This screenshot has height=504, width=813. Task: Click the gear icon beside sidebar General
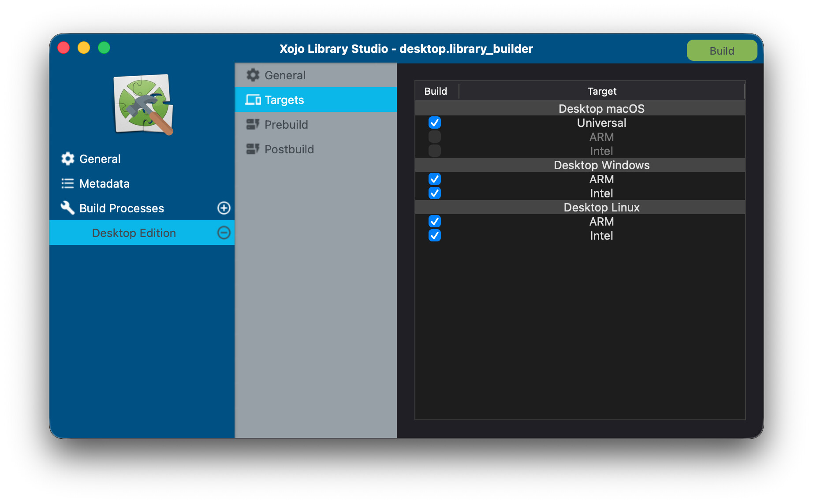click(x=67, y=159)
